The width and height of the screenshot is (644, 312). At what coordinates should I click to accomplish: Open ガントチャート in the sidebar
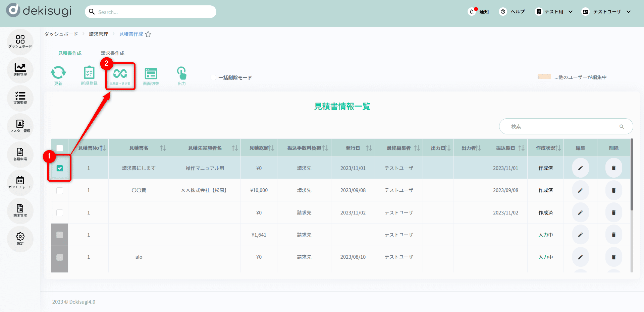click(20, 182)
